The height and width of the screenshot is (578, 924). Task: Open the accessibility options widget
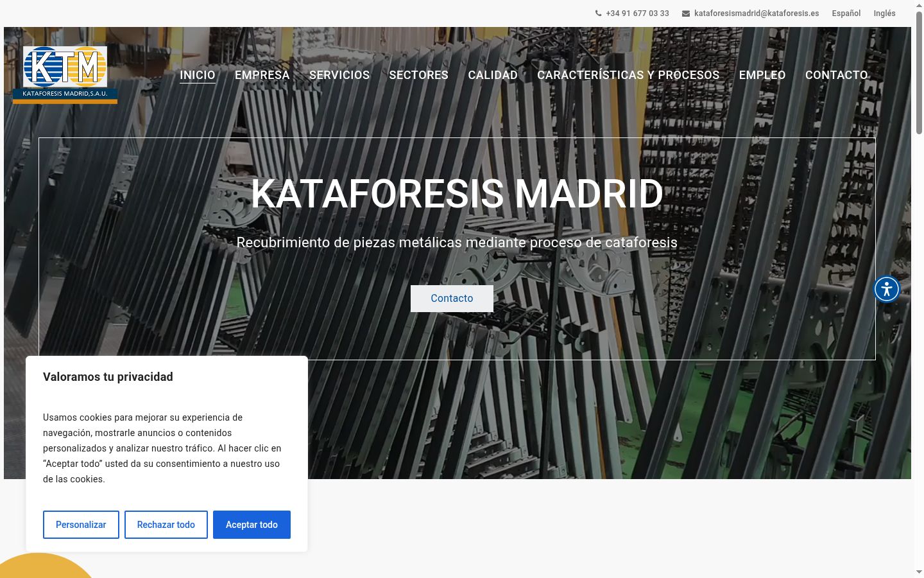[887, 289]
